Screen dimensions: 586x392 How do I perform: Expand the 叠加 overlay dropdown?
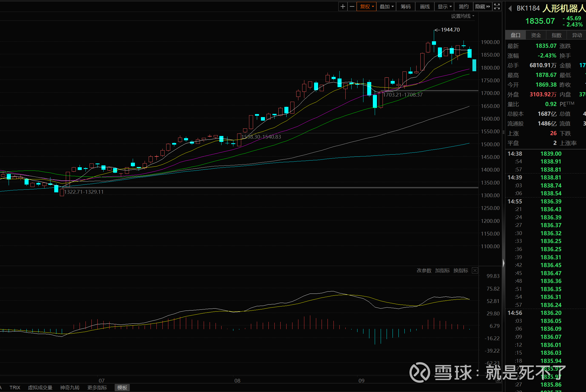pyautogui.click(x=386, y=6)
